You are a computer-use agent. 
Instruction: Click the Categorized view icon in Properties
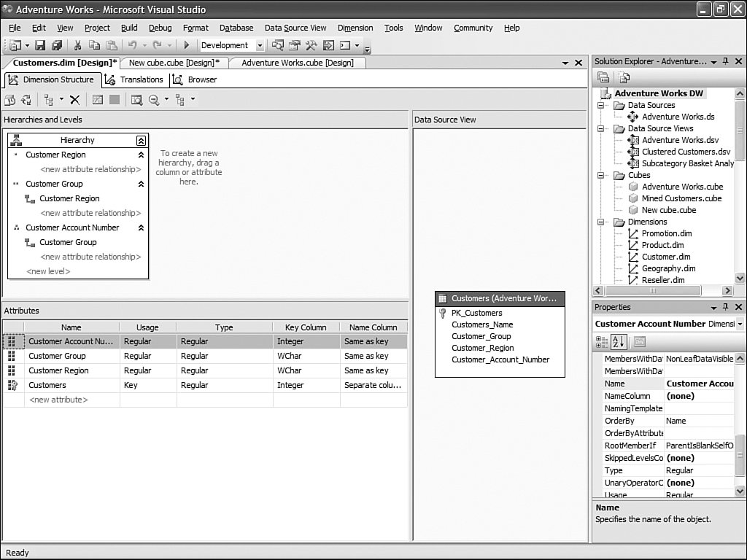pyautogui.click(x=602, y=341)
